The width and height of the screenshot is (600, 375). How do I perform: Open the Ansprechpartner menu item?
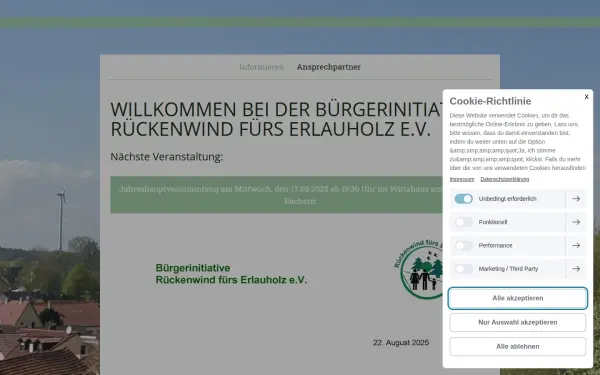(x=329, y=67)
